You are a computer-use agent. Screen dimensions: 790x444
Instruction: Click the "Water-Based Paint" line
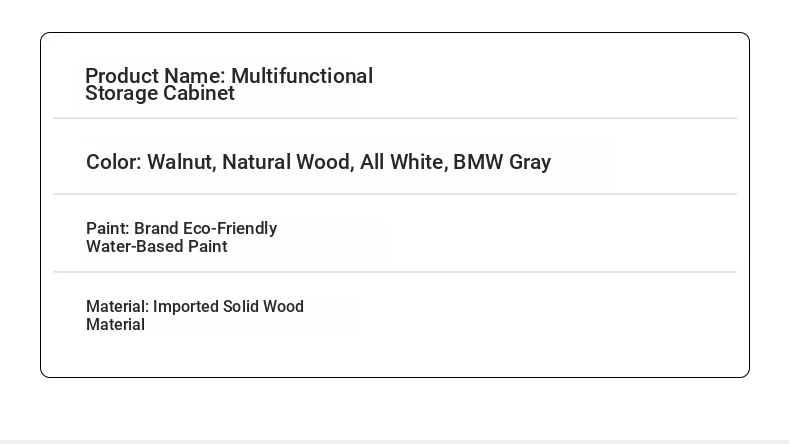(157, 246)
